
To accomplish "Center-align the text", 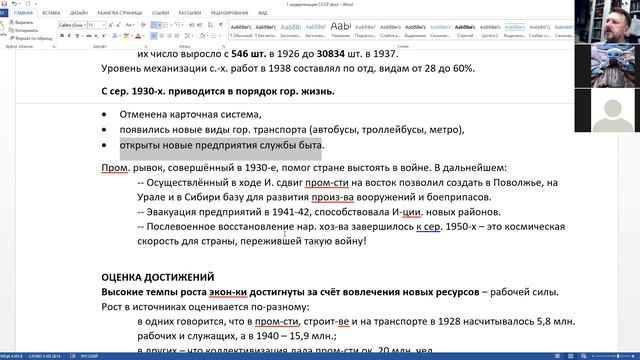I will [x=162, y=36].
